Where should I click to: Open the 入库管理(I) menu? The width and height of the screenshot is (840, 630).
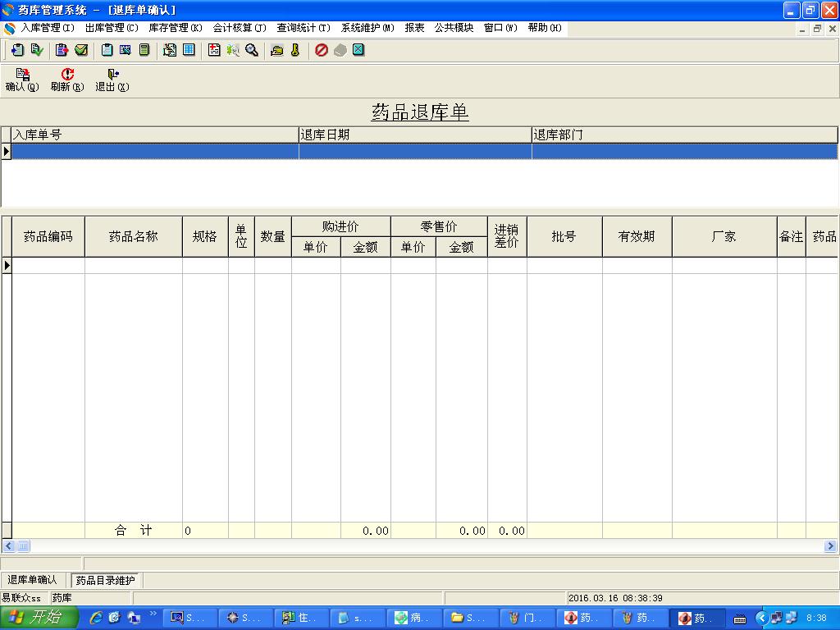pos(47,28)
